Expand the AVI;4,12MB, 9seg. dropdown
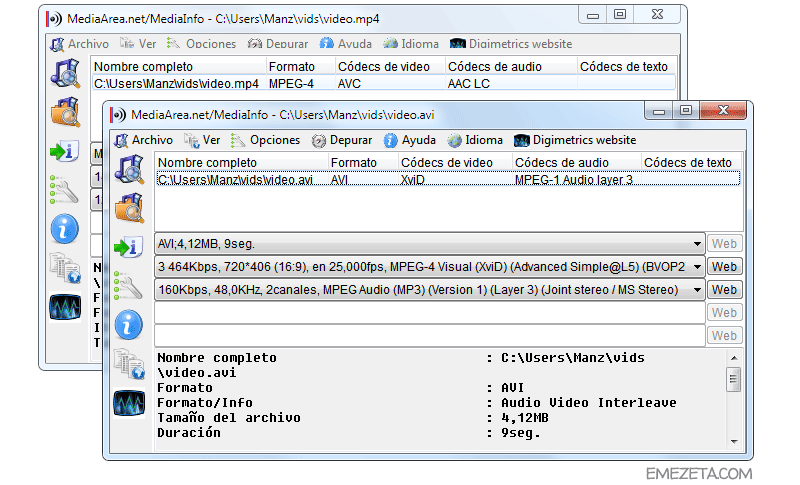Viewport: 800px width, 485px height. coord(697,244)
